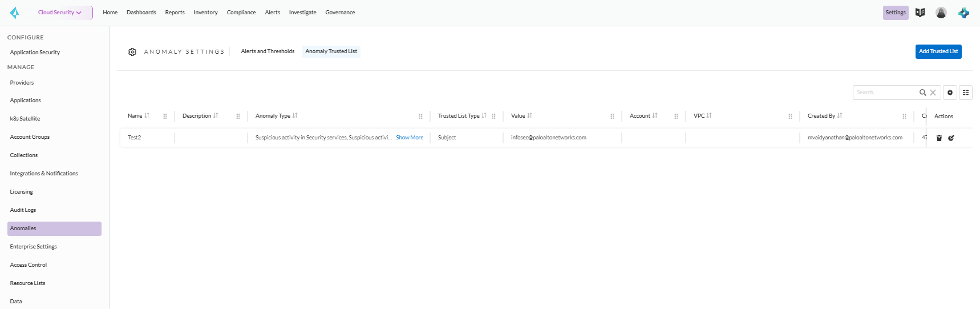This screenshot has width=980, height=309.
Task: Open the user profile avatar
Action: click(x=941, y=13)
